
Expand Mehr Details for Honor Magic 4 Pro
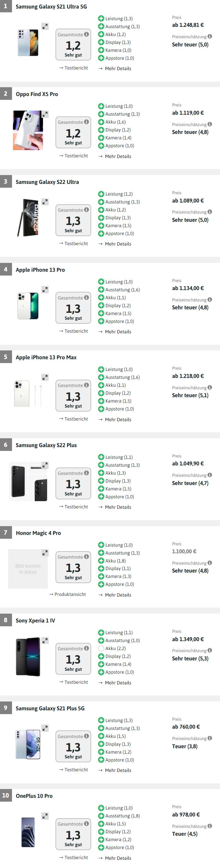click(x=118, y=595)
